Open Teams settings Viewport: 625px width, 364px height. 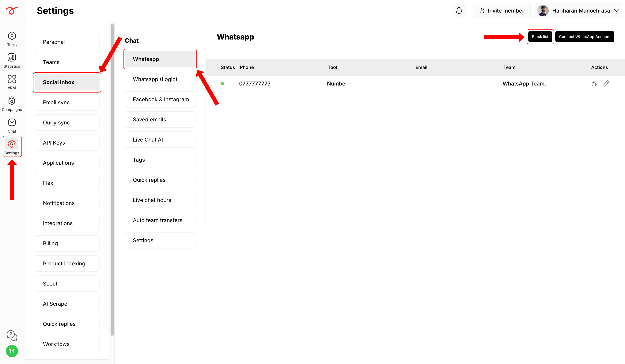coord(67,62)
